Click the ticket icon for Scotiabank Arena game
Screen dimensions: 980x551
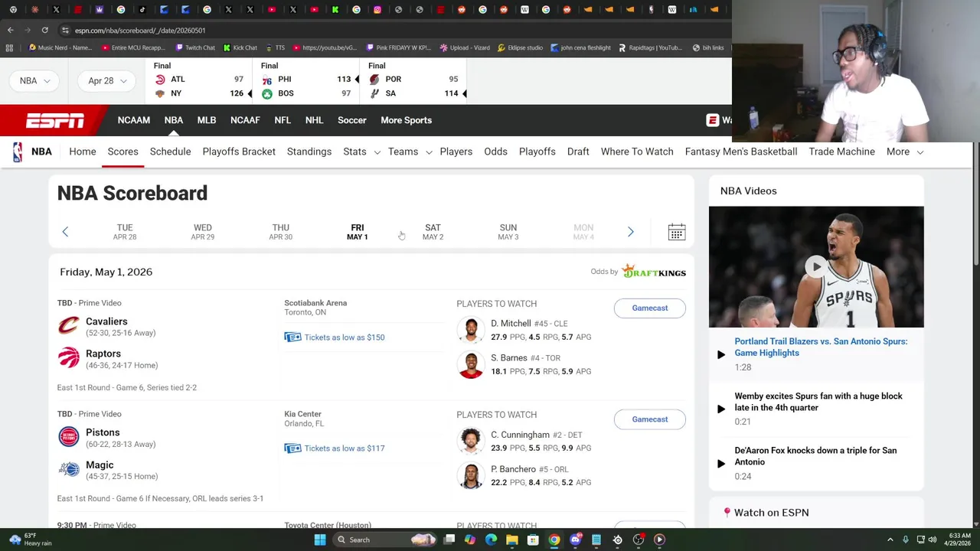(292, 337)
